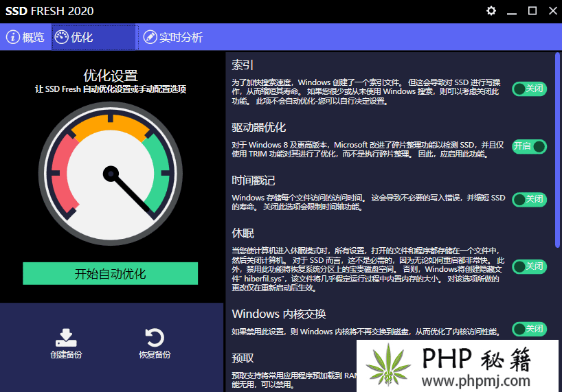Viewport: 562px width, 392px height.
Task: Click the 概览 info icon
Action: [x=13, y=37]
